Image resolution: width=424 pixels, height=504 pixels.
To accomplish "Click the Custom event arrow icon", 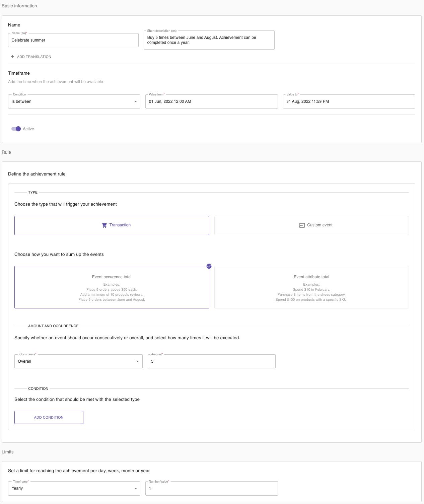I will pos(302,225).
